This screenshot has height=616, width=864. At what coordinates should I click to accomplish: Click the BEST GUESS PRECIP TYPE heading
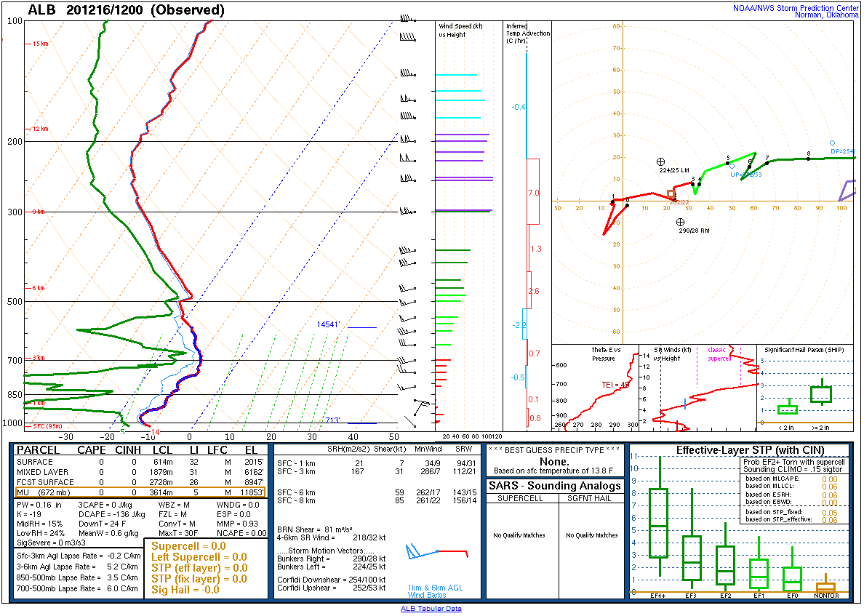[x=554, y=450]
